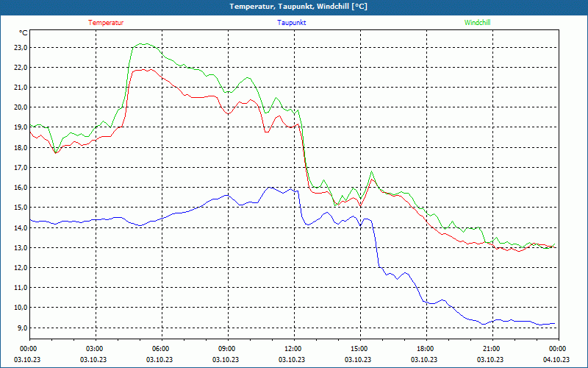This screenshot has width=588, height=368.
Task: Click the 18:00 time label
Action: coord(426,349)
